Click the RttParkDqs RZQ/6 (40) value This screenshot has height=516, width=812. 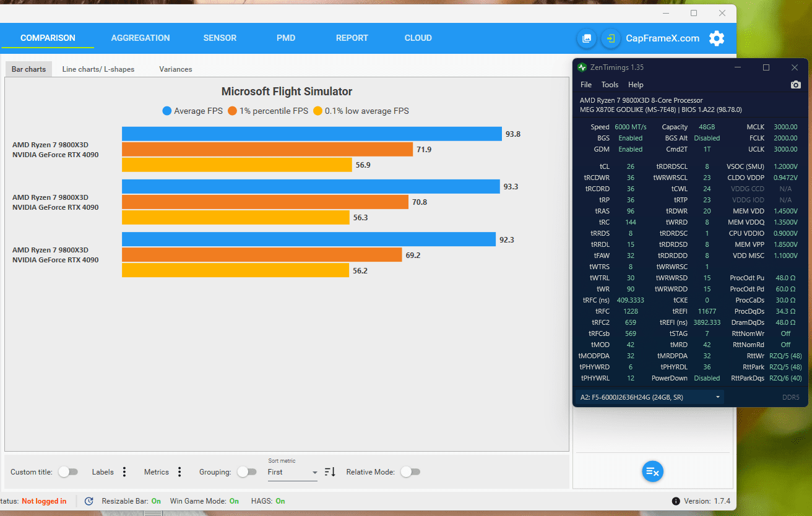tap(785, 378)
